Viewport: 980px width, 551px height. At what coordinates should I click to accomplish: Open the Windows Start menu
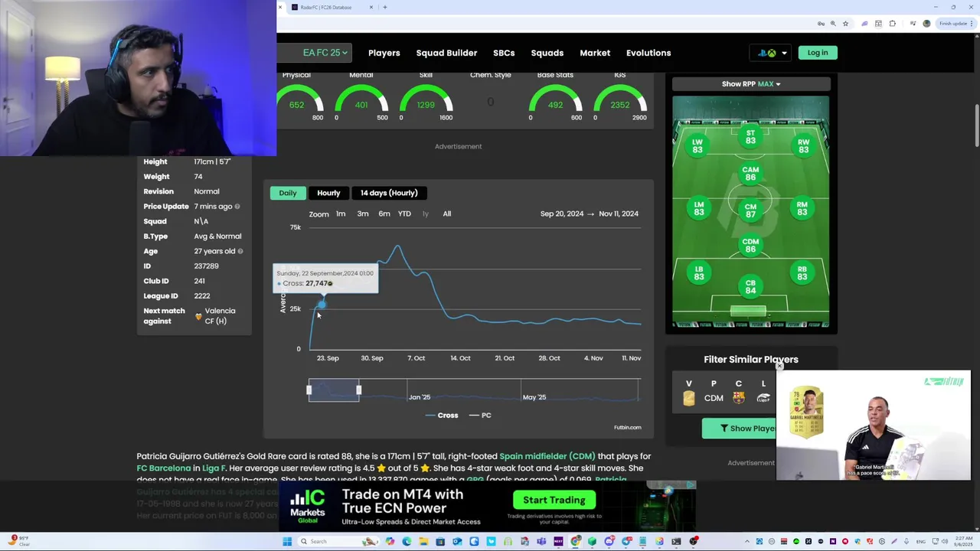click(x=287, y=541)
